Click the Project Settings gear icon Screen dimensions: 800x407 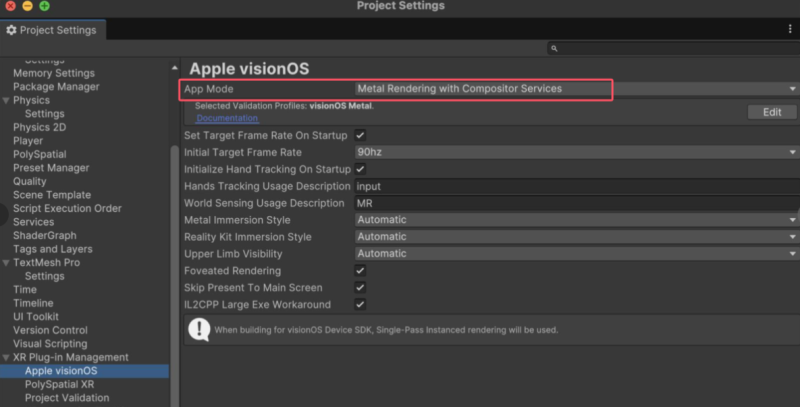tap(12, 30)
